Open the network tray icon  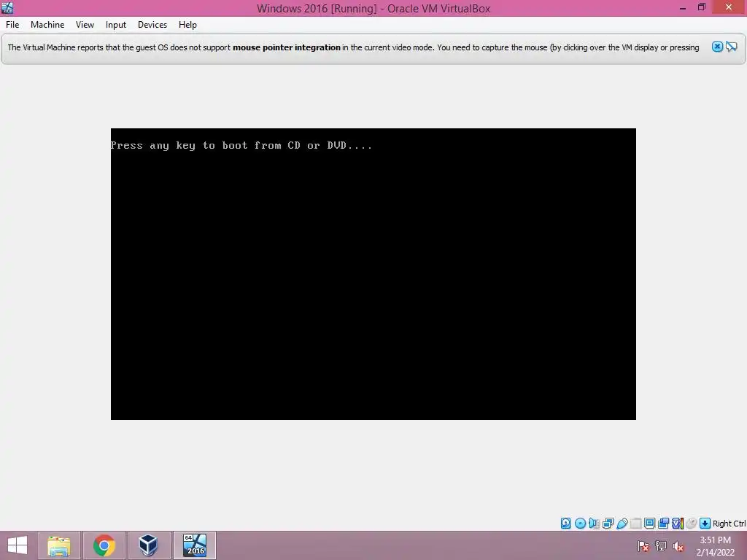661,546
